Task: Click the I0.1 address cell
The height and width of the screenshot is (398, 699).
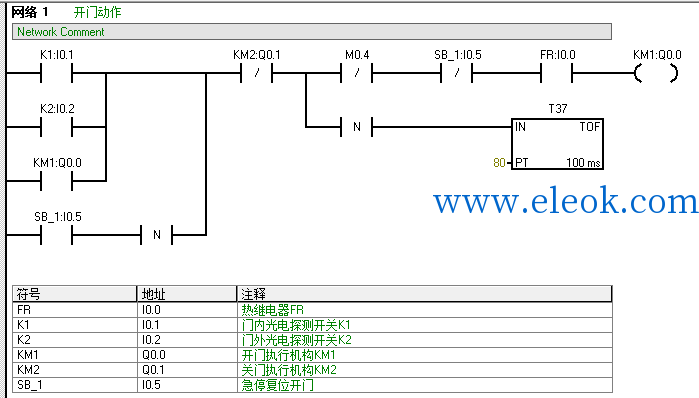Action: tap(187, 325)
